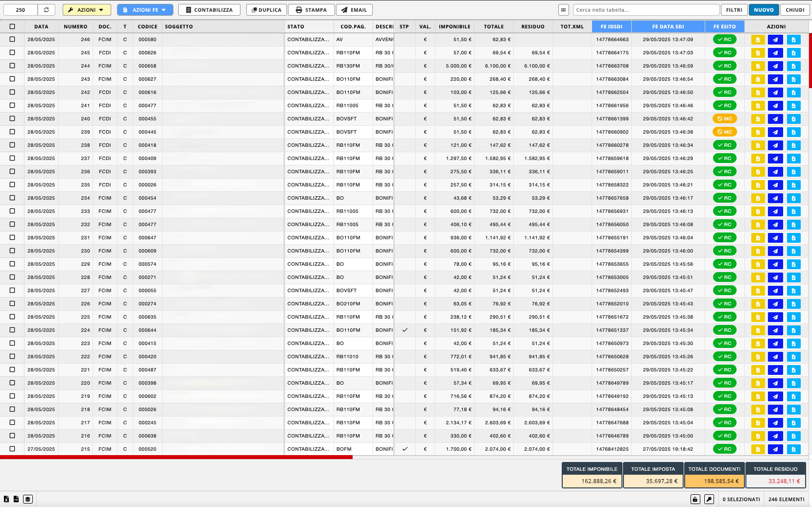The width and height of the screenshot is (812, 507).
Task: Click the NUMERO column header
Action: (75, 26)
